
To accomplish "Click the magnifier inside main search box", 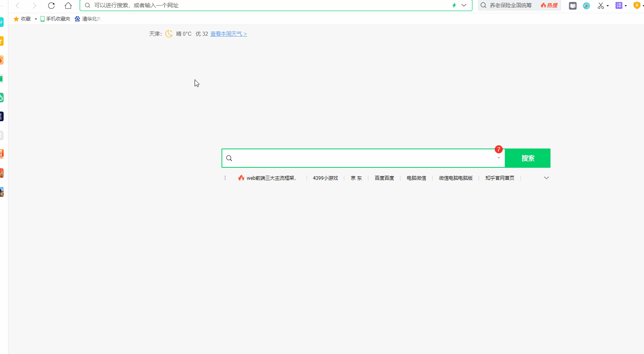I will click(229, 158).
